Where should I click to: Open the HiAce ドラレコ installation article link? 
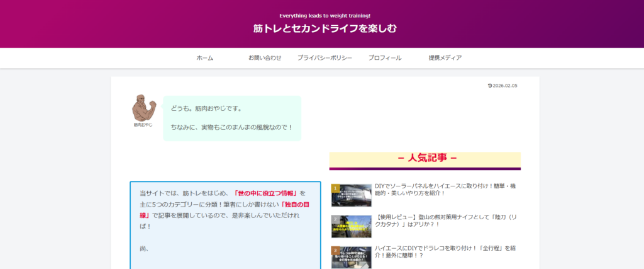pyautogui.click(x=445, y=251)
